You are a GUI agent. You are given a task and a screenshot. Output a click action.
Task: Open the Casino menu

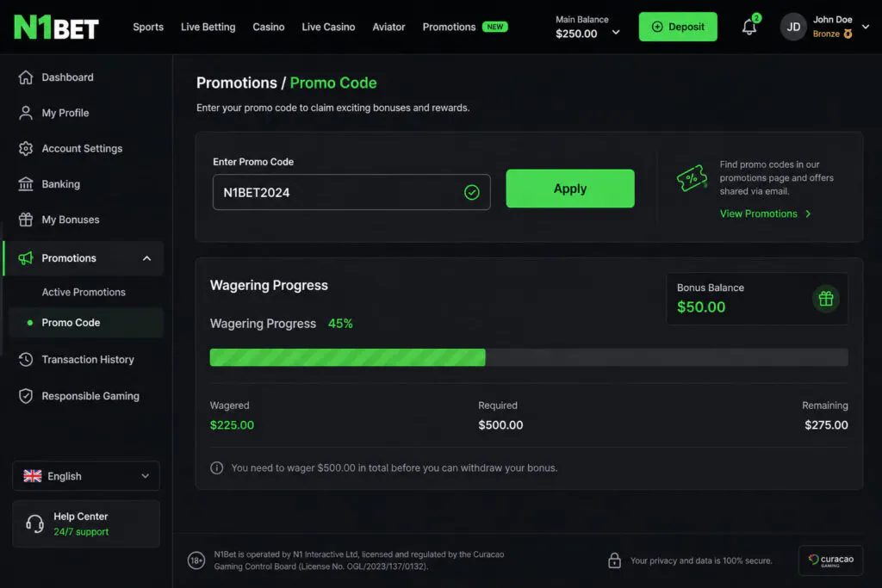tap(269, 27)
